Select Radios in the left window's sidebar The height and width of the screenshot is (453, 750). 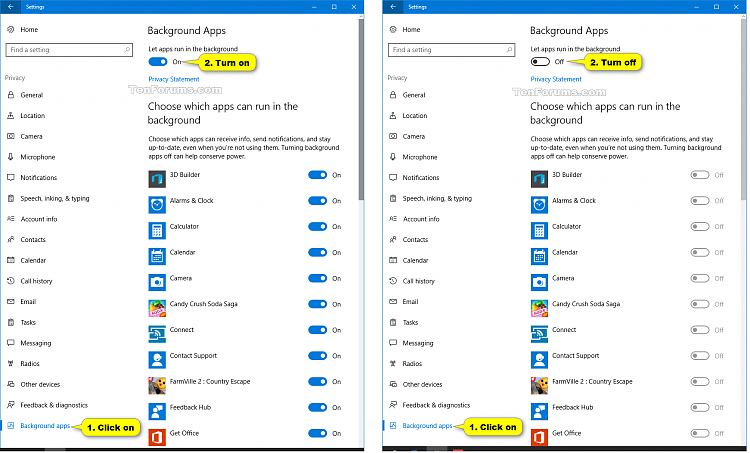(30, 364)
